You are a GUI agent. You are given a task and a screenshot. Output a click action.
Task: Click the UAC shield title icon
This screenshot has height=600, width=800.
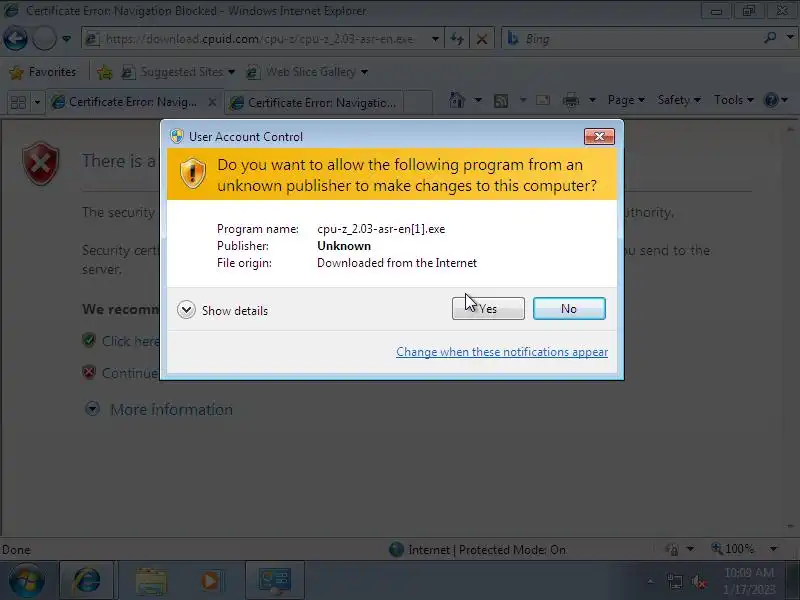pyautogui.click(x=177, y=136)
